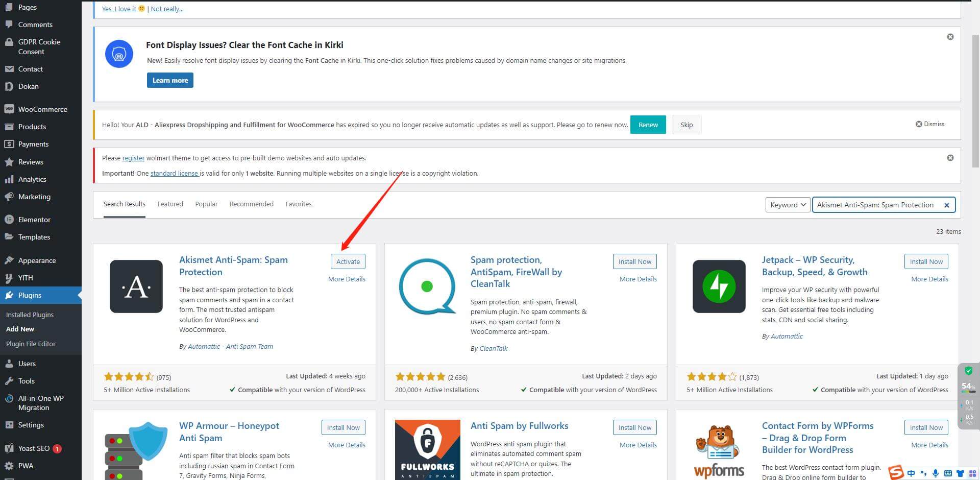Open More Details for Akismet plugin
The height and width of the screenshot is (480, 980).
coord(347,279)
